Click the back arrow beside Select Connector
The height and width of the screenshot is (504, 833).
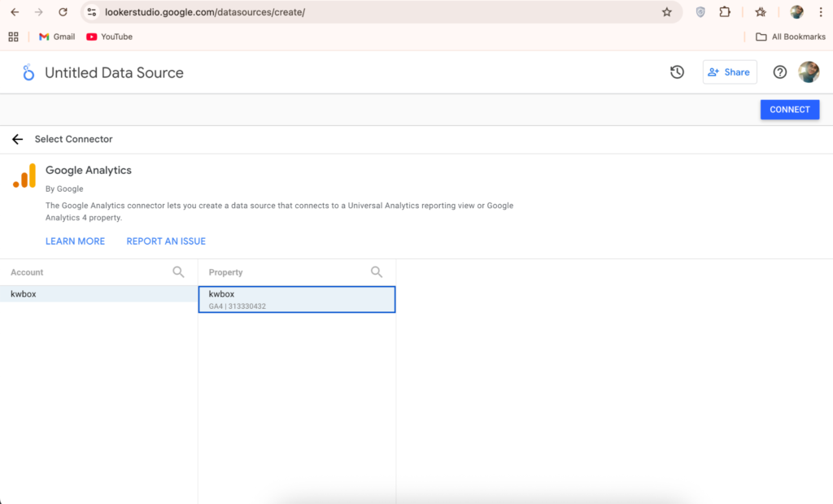tap(17, 139)
